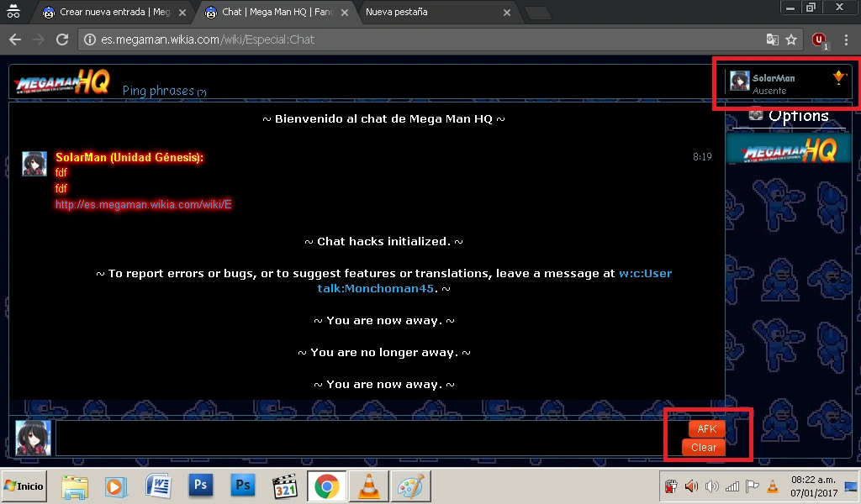Viewport: 861px width, 504px height.
Task: View site information icon in address bar
Action: pyautogui.click(x=89, y=39)
